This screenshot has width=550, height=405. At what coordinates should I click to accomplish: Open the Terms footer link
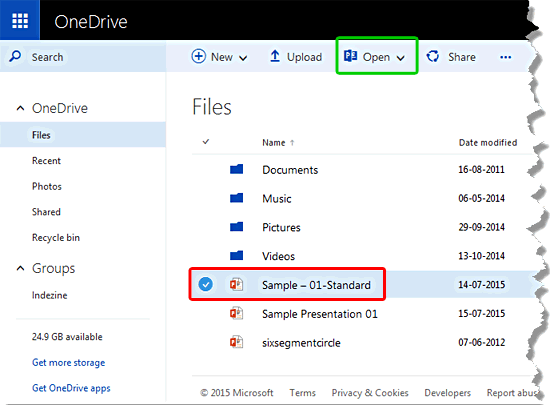click(x=302, y=393)
